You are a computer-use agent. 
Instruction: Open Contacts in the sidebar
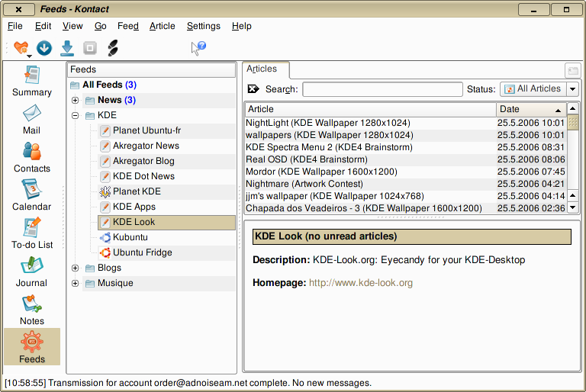point(32,158)
